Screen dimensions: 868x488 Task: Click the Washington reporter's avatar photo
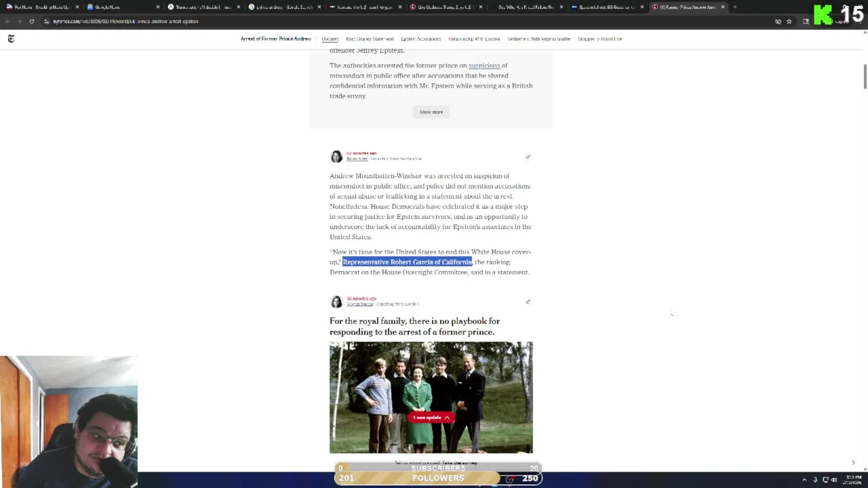(336, 157)
